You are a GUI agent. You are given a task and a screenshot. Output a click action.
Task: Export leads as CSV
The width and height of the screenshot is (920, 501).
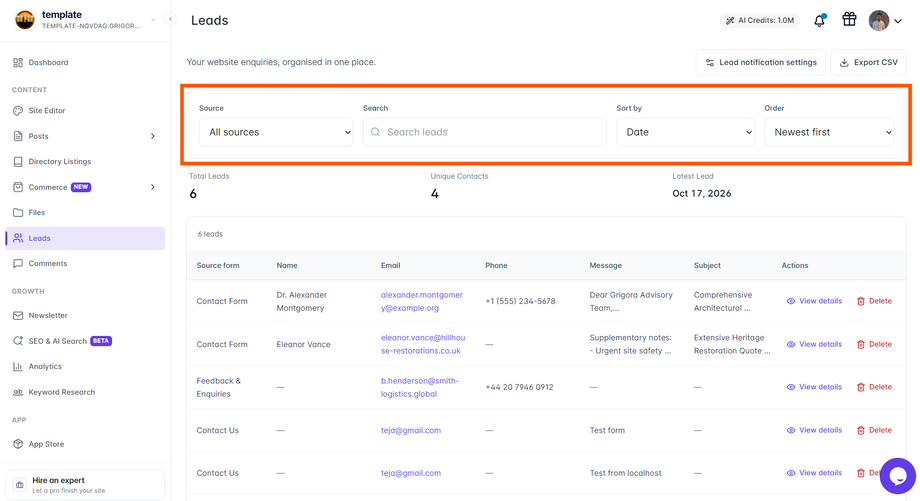(x=868, y=62)
